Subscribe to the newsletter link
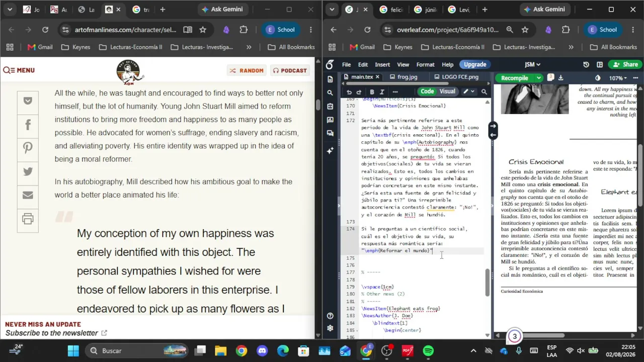The width and height of the screenshot is (644, 362). pyautogui.click(x=56, y=333)
